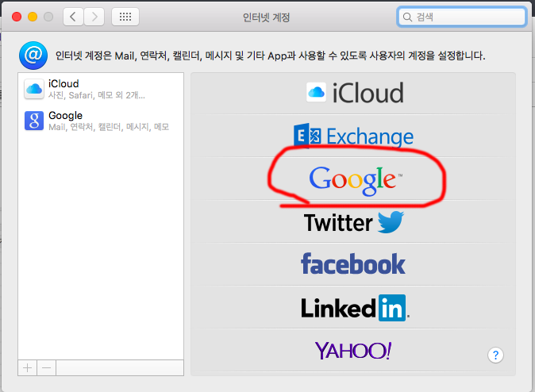Open help with the question mark button
This screenshot has height=392, width=535.
pos(495,355)
